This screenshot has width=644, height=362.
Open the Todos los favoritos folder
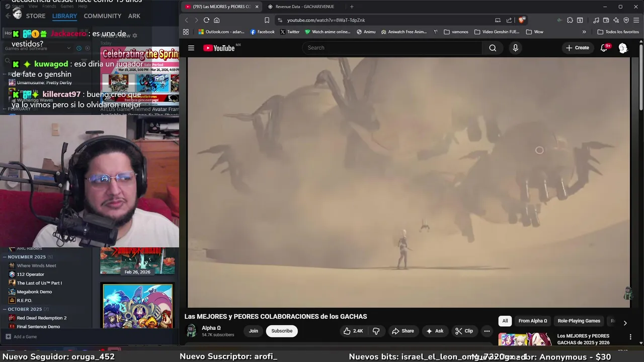tap(618, 32)
